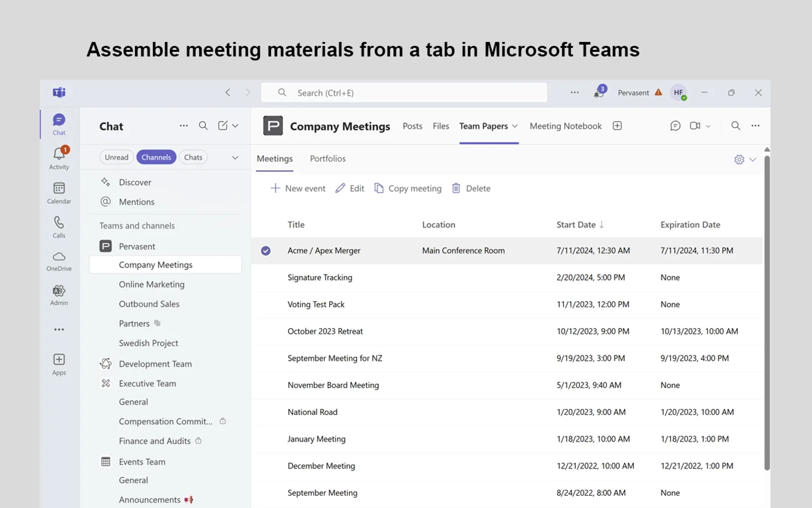Screen dimensions: 812x508
Task: Click the new chat compose icon
Action: (223, 125)
